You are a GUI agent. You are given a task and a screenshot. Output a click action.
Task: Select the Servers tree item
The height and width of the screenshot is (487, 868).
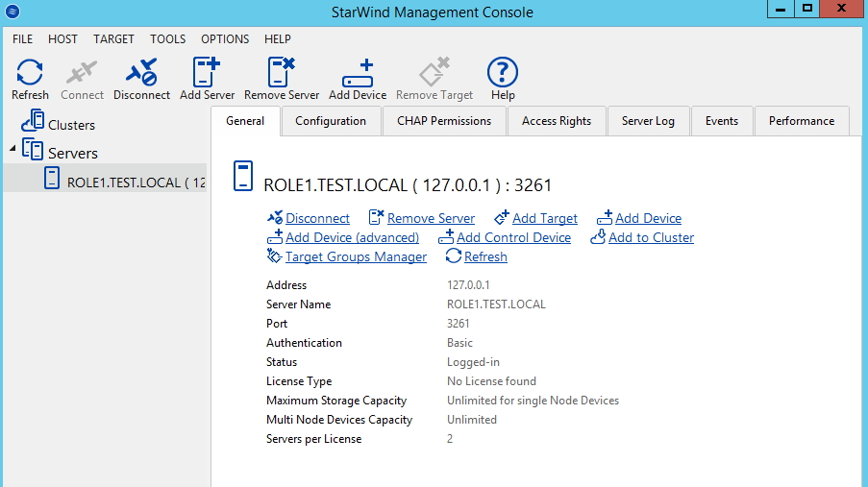tap(72, 154)
